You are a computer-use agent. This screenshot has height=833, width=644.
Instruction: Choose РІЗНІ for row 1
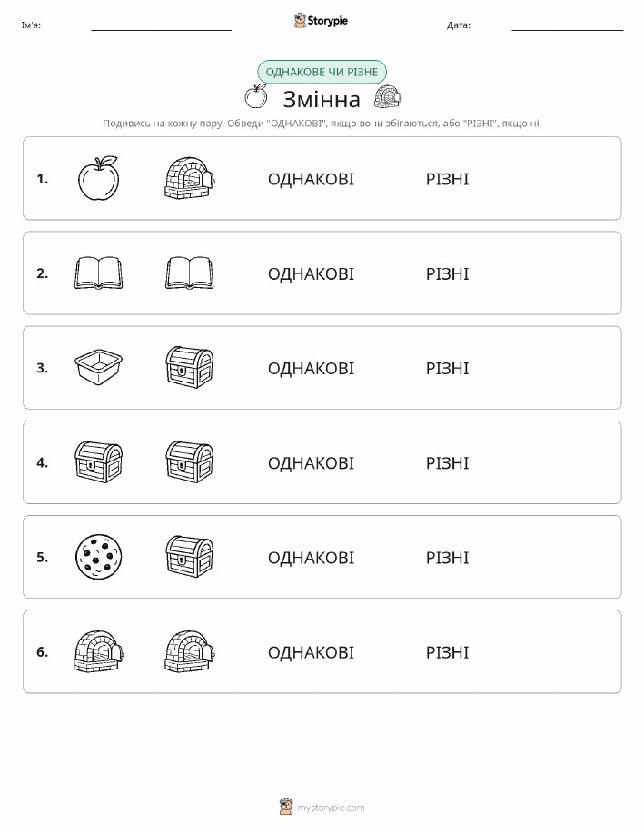(448, 179)
